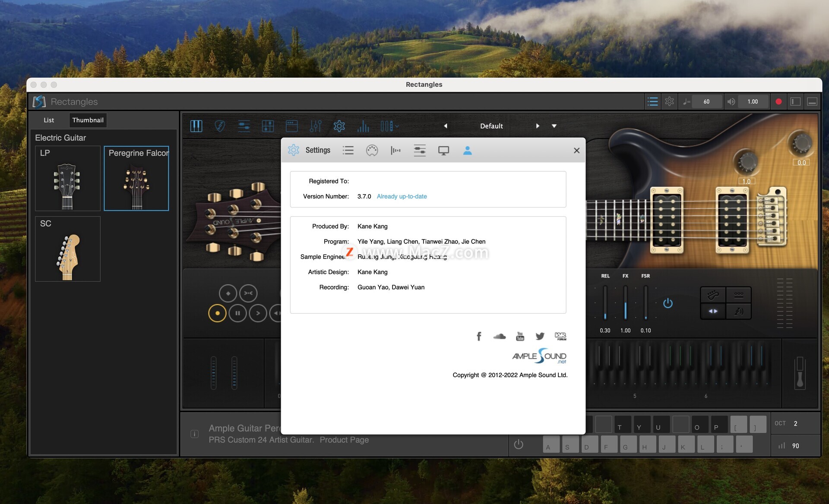The height and width of the screenshot is (504, 829).
Task: Select the SC guitar thumbnail
Action: (x=68, y=249)
